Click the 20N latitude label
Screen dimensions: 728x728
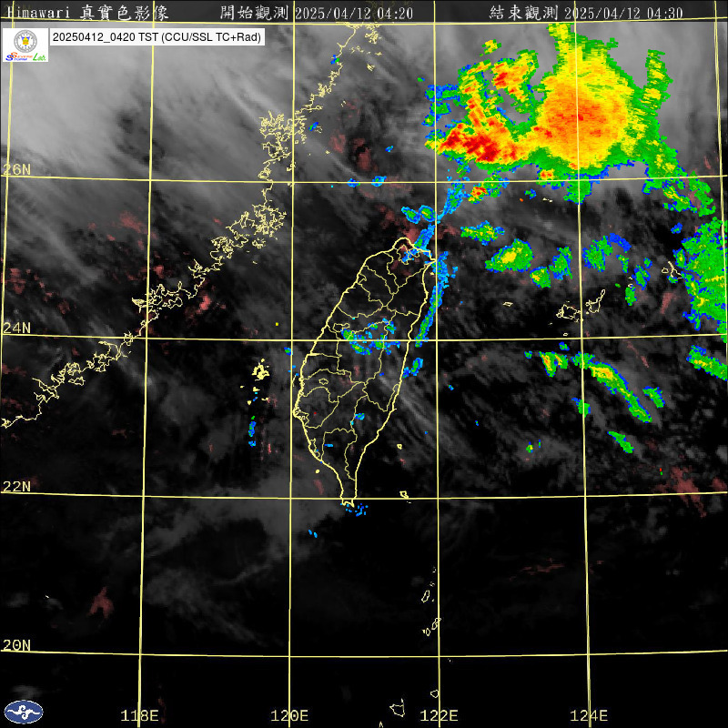pos(15,645)
